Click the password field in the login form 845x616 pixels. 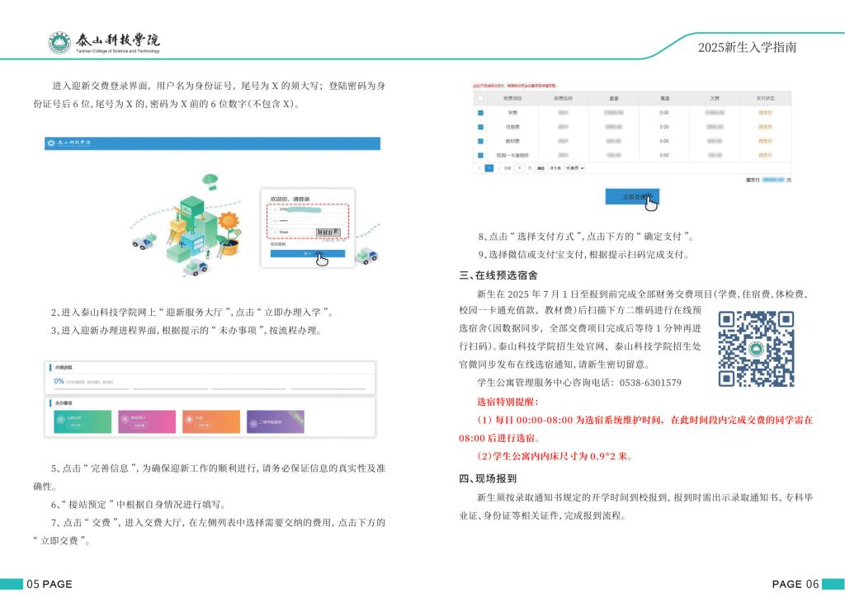click(x=307, y=221)
